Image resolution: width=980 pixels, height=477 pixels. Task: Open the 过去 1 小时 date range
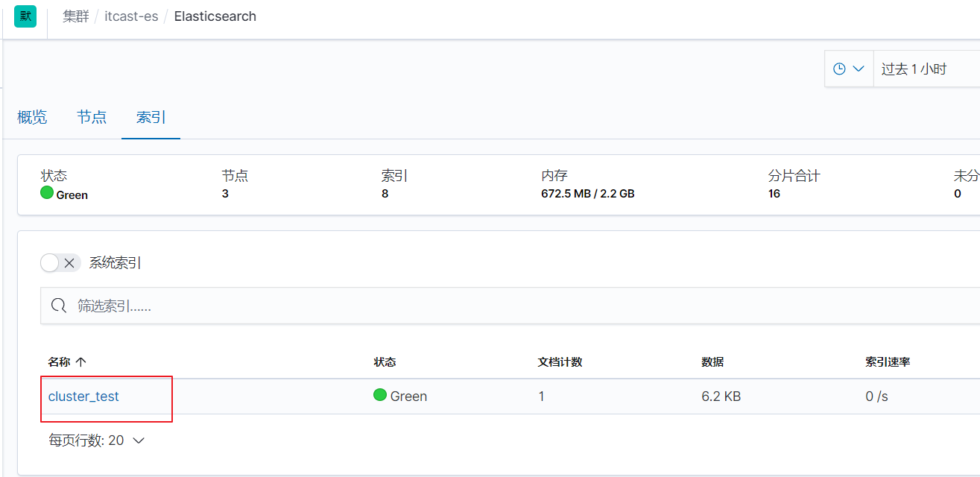click(x=914, y=69)
